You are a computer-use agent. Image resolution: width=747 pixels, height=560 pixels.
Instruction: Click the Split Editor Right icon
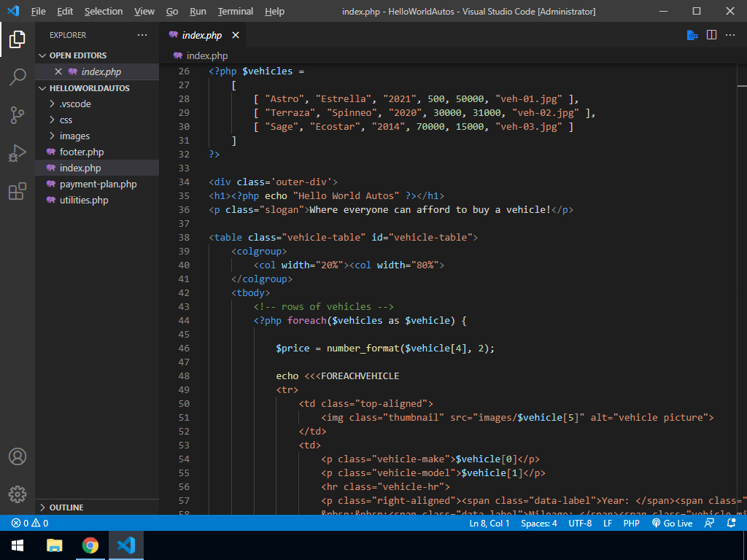tap(711, 35)
